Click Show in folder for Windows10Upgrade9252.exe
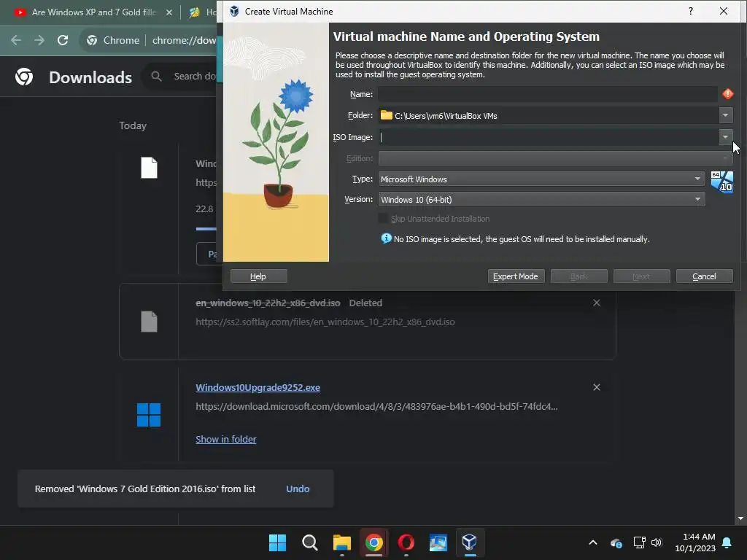The height and width of the screenshot is (560, 747). pos(226,439)
